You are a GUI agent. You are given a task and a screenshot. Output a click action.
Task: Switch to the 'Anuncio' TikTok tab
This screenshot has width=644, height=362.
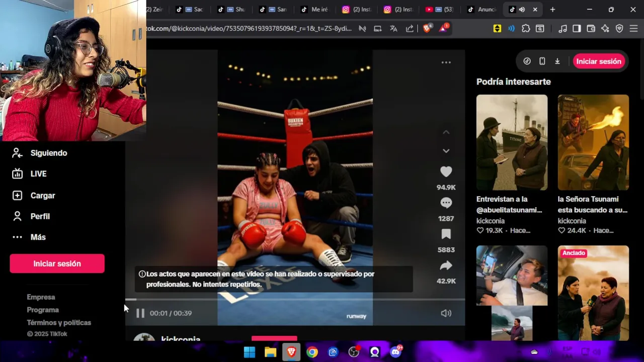pyautogui.click(x=482, y=10)
